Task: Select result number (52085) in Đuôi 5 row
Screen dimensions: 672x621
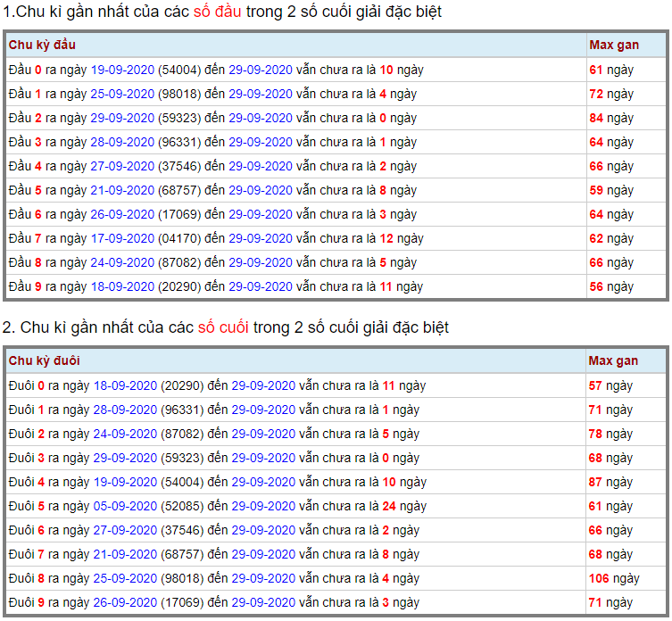Action: point(182,506)
